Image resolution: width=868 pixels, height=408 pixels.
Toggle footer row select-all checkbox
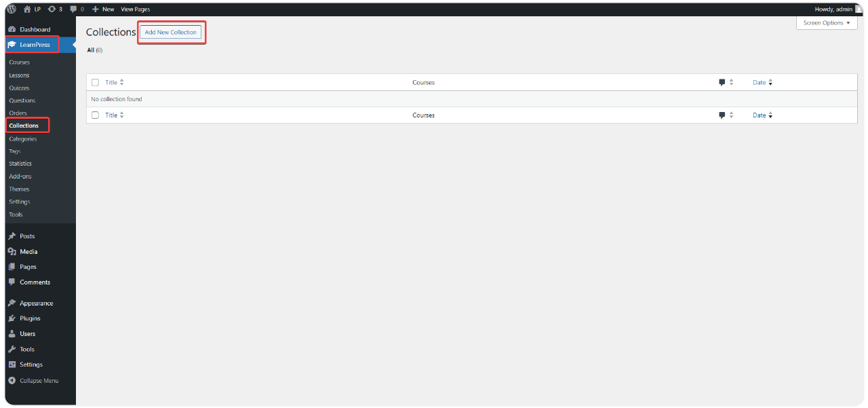(x=95, y=115)
